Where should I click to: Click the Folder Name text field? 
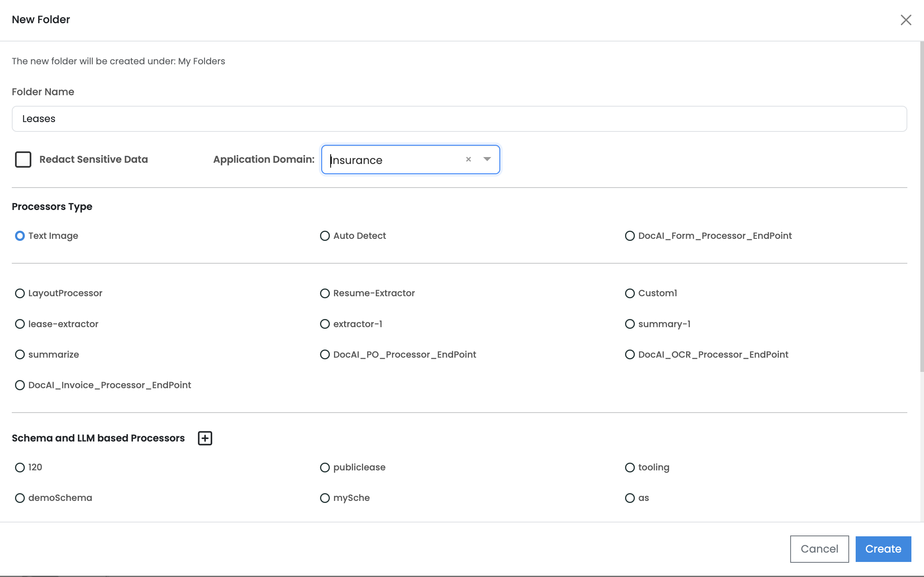click(459, 119)
